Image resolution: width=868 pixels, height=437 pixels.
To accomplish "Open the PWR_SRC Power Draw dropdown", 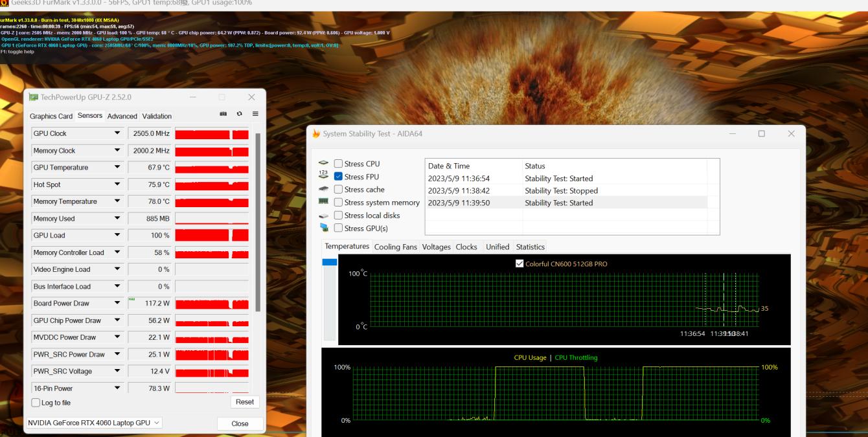I will 117,354.
